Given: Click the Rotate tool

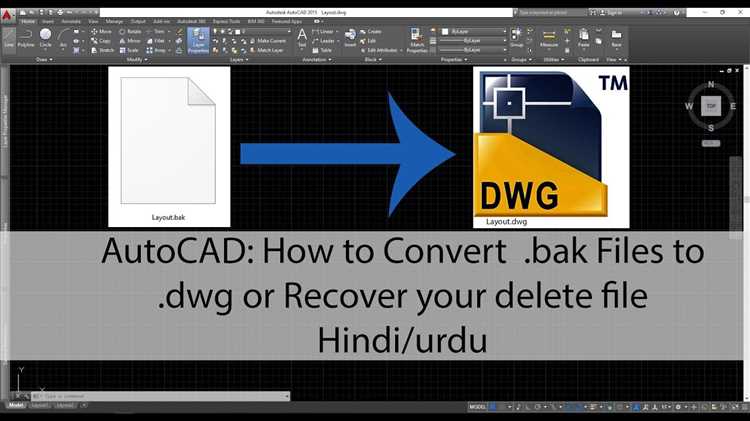Looking at the screenshot, I should [x=130, y=31].
